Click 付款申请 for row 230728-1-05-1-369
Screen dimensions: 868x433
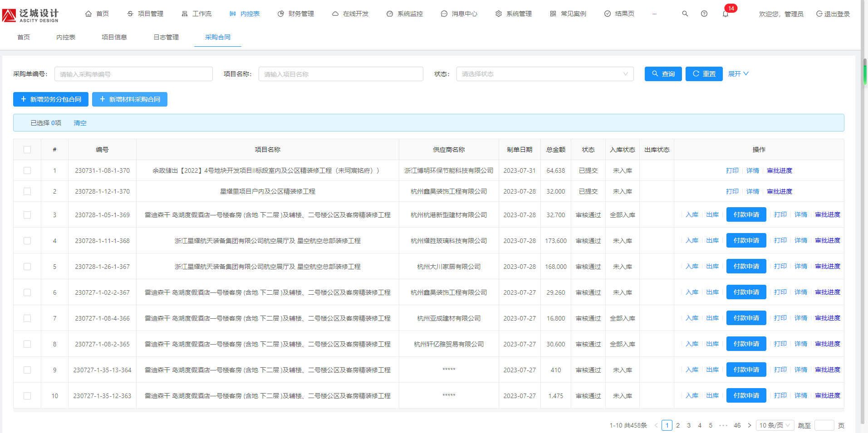(x=746, y=214)
